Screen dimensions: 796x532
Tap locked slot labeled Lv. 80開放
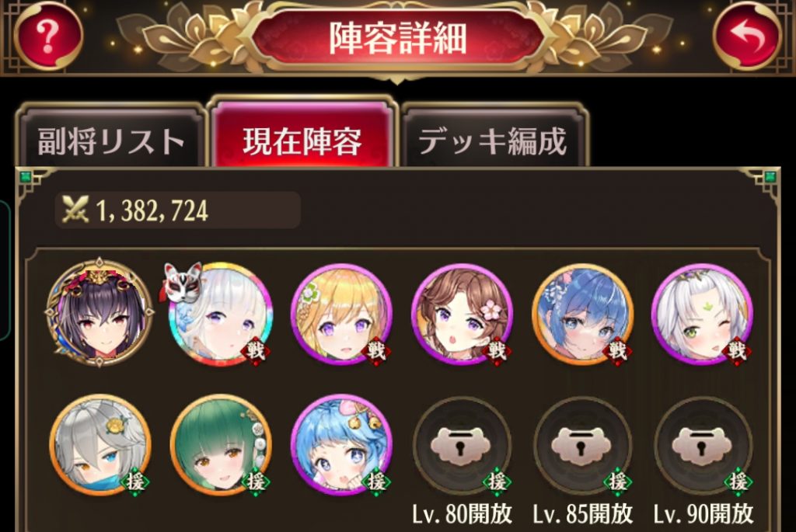(x=462, y=447)
